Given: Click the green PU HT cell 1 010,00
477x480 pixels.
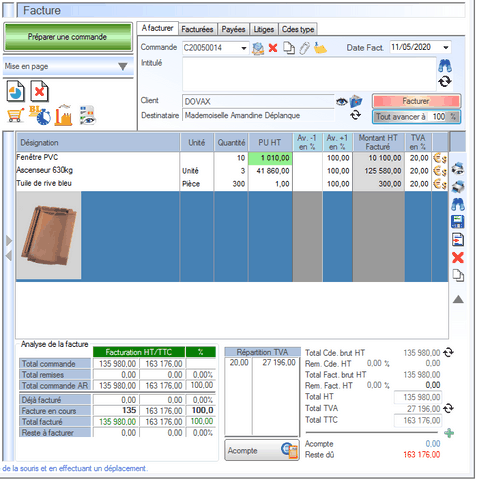Looking at the screenshot, I should (x=270, y=158).
